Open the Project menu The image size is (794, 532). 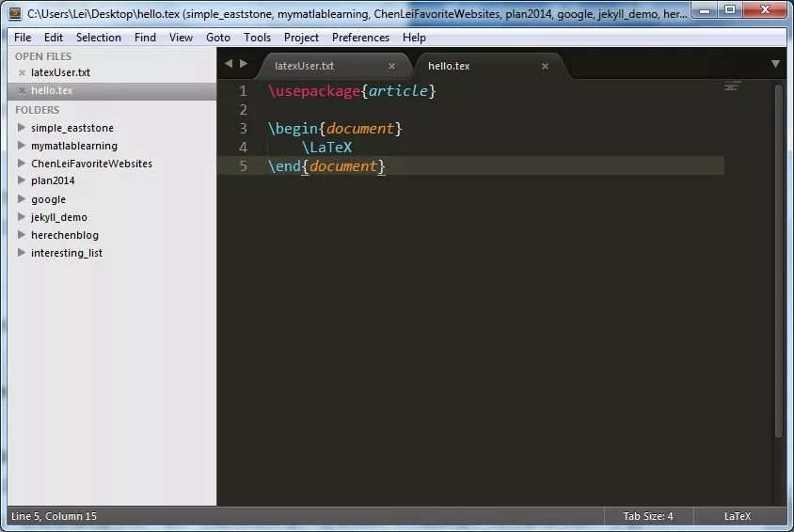(301, 38)
